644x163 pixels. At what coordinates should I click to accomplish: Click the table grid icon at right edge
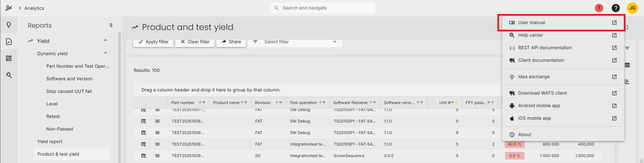[627, 65]
